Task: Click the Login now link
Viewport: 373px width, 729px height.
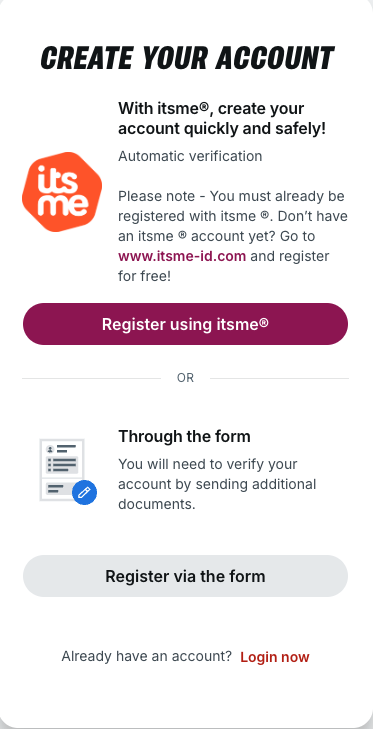Action: click(274, 657)
